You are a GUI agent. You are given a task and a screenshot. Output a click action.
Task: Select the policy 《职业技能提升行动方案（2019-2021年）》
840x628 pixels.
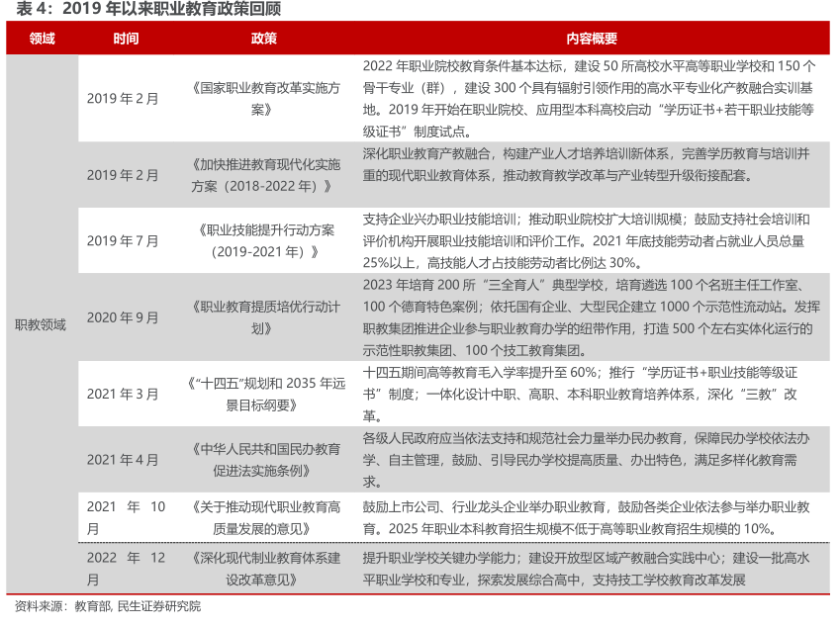tap(263, 240)
